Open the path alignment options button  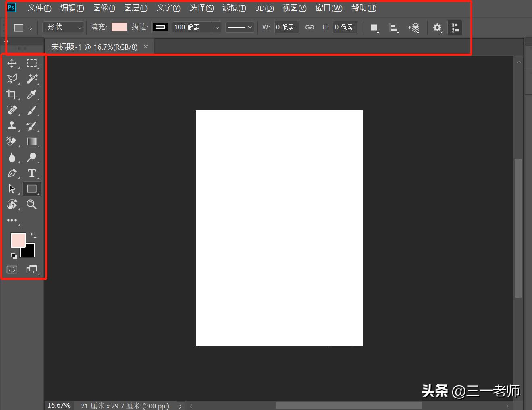(393, 28)
